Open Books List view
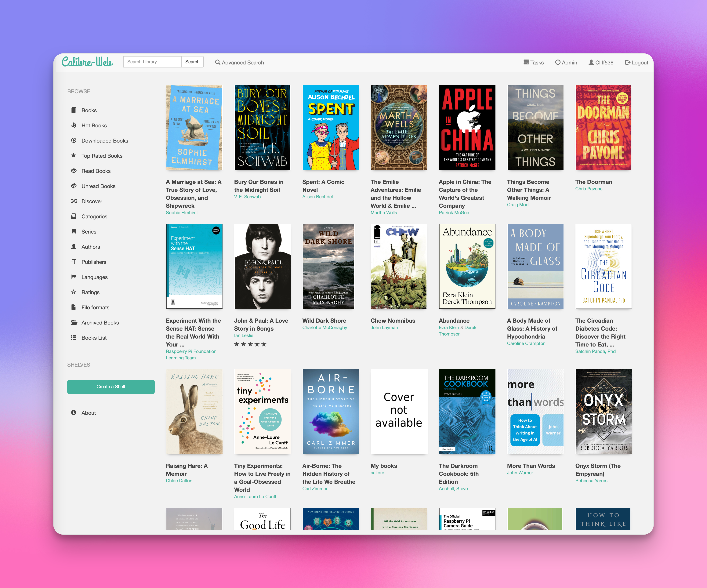 (94, 338)
